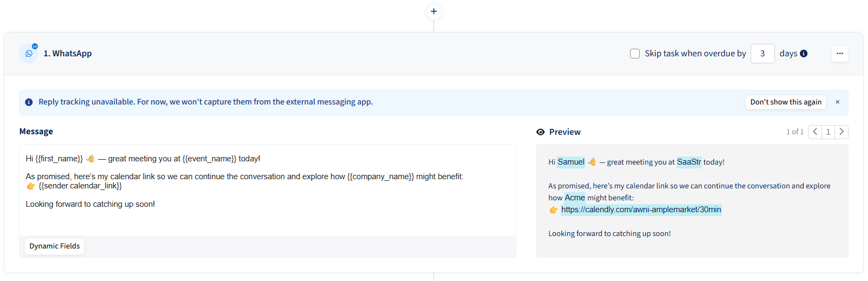
Task: Click the blue info icon in banner
Action: (29, 102)
